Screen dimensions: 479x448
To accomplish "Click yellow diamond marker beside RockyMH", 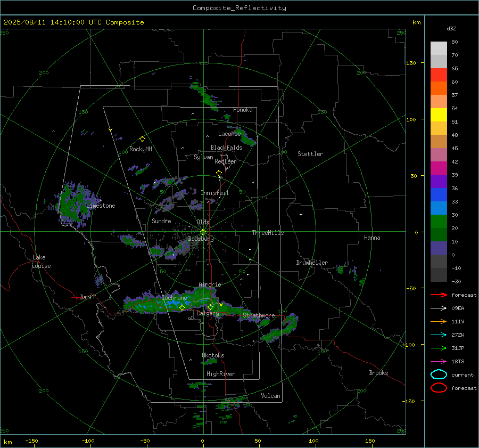I will (142, 139).
